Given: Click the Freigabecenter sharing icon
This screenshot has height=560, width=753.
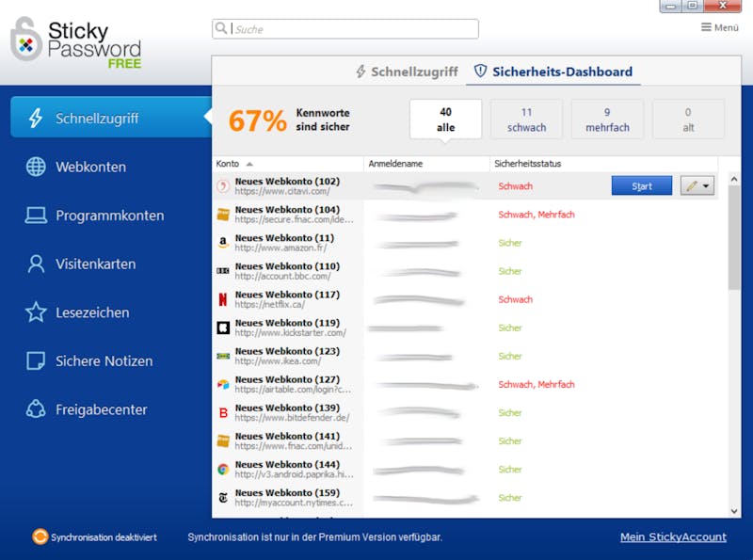Looking at the screenshot, I should (x=36, y=409).
